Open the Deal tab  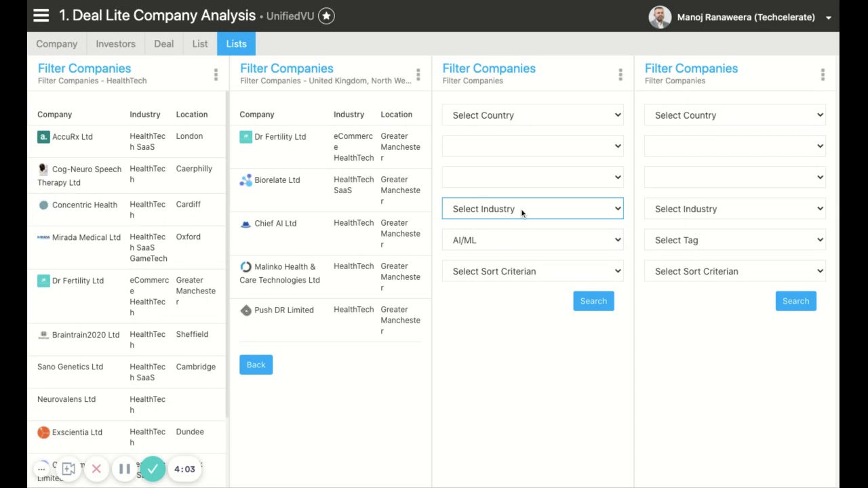(163, 44)
